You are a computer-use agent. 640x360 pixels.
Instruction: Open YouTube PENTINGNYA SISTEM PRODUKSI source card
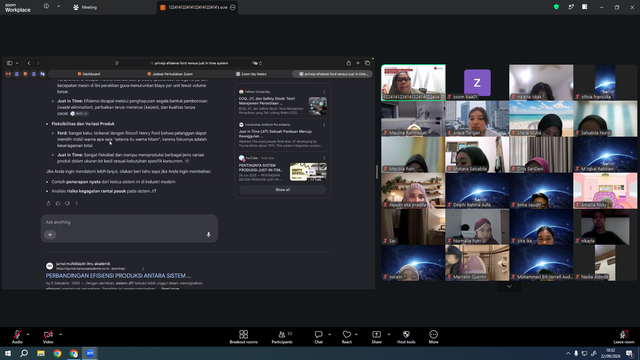[282, 168]
